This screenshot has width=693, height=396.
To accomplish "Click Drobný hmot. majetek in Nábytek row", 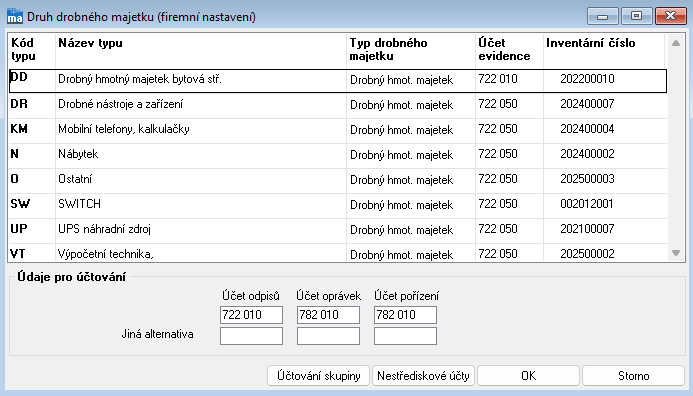I will pos(401,155).
